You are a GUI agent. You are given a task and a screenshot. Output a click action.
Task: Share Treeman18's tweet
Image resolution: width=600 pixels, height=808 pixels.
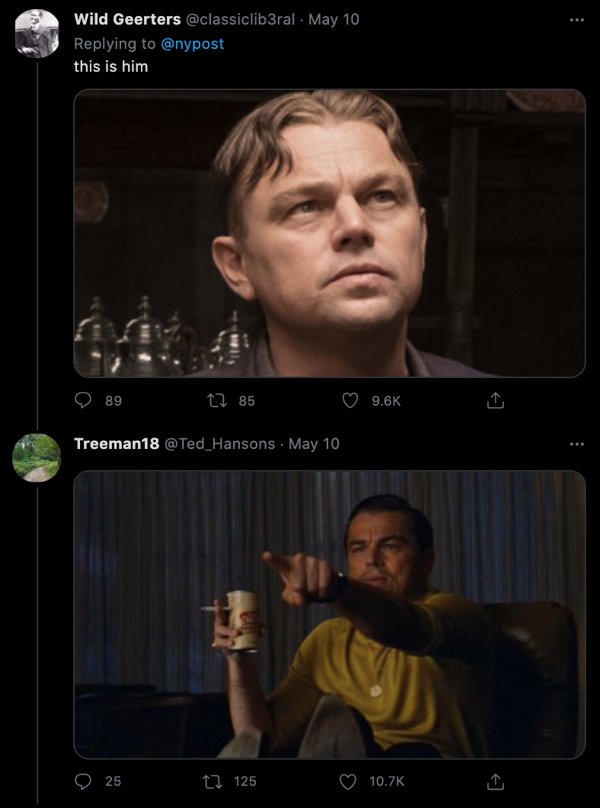click(495, 781)
